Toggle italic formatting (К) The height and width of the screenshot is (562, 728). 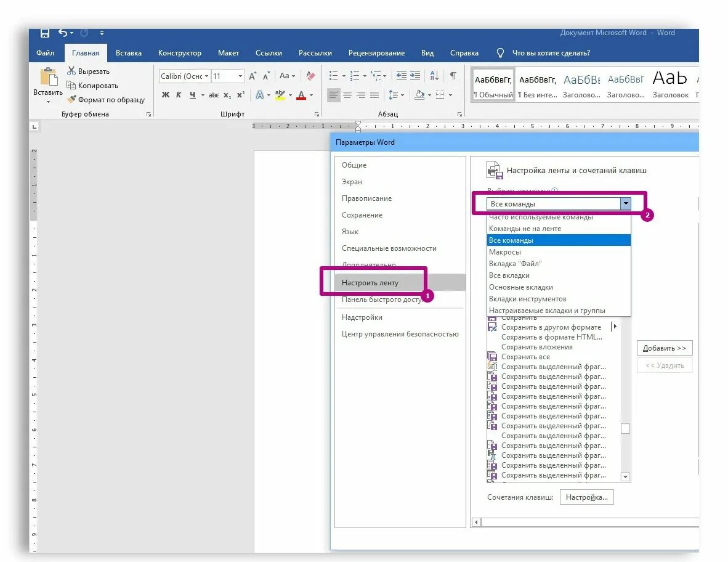click(179, 95)
